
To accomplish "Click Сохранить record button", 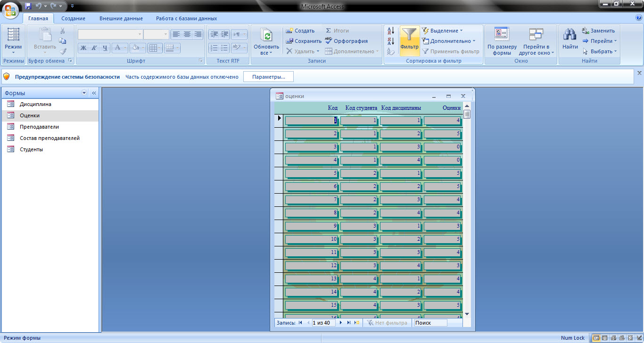I will coord(304,41).
